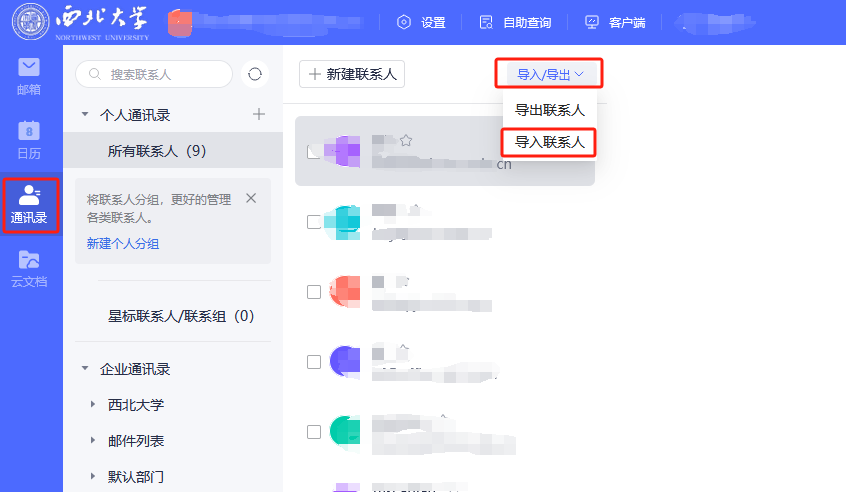Choose 导出联系人 from the menu
The image size is (846, 492).
pos(549,110)
